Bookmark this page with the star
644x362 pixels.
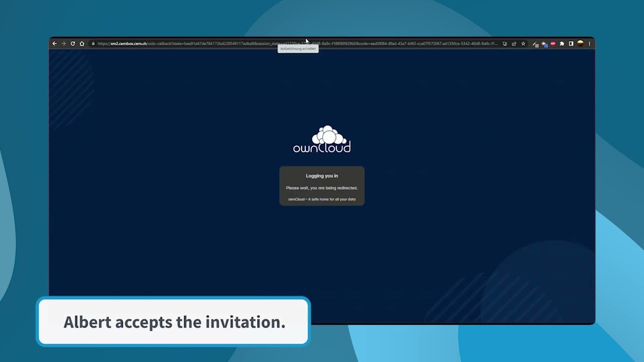[x=523, y=44]
